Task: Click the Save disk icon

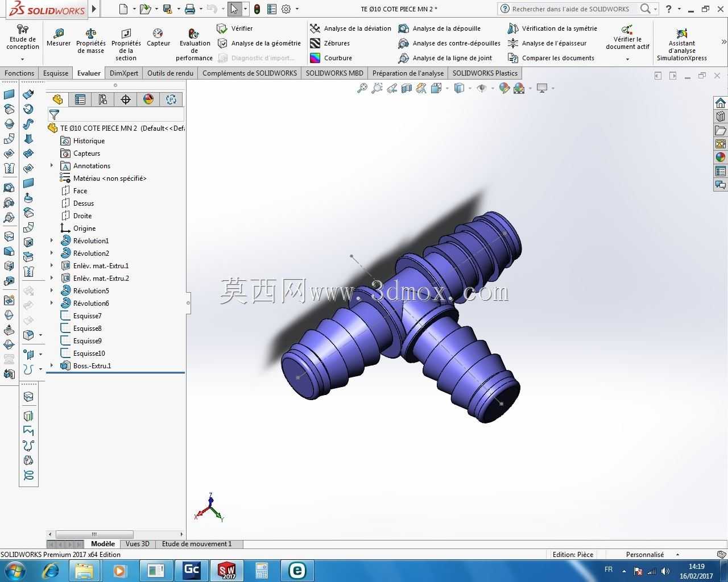Action: (x=167, y=9)
